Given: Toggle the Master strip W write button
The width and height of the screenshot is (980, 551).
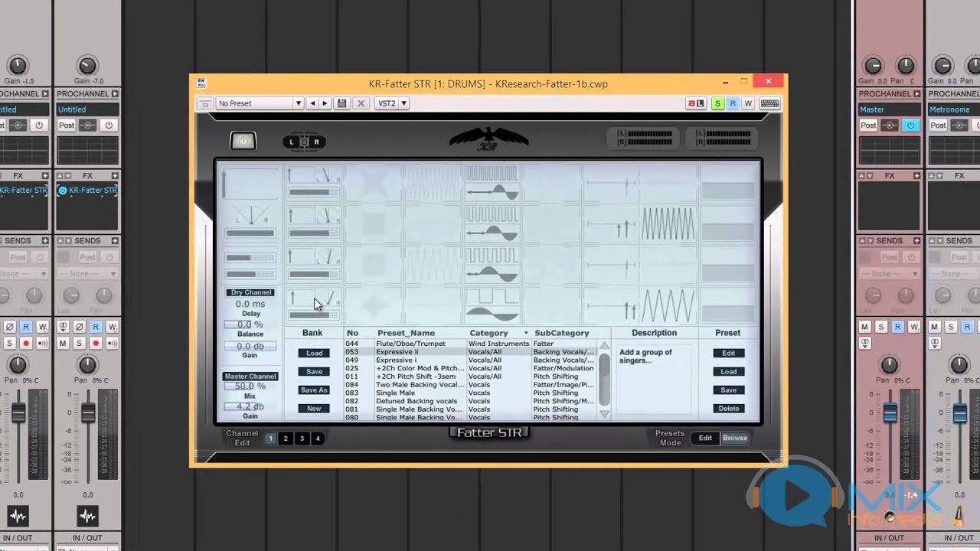Looking at the screenshot, I should [x=913, y=327].
